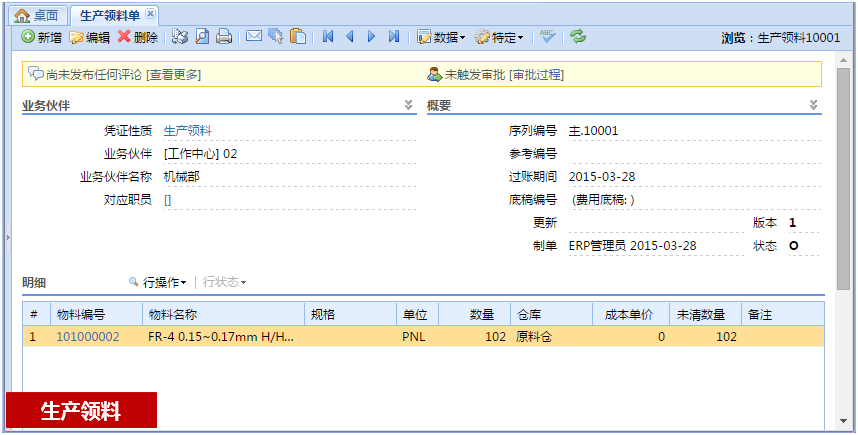
Task: Click the 费用底稿 draft number value
Action: point(602,200)
